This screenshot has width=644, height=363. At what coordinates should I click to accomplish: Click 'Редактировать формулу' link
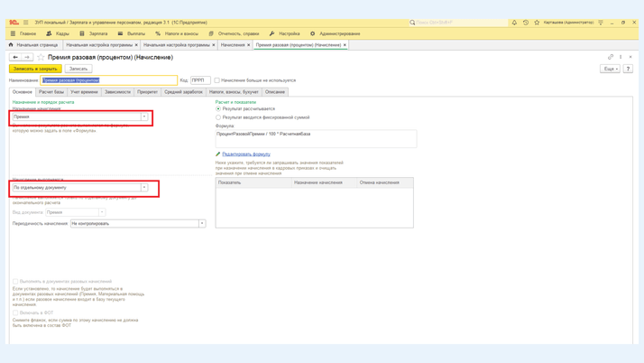[245, 154]
